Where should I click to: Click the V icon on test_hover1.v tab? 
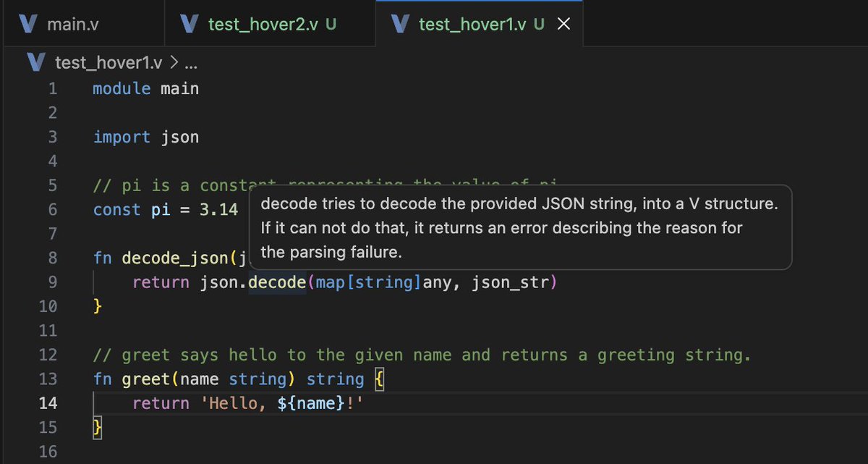click(x=400, y=24)
